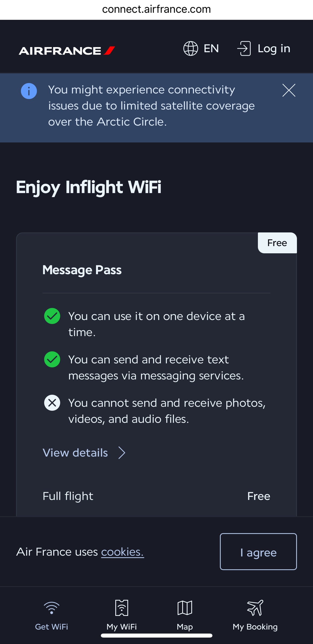Viewport: 313px width, 644px height.
Task: Open the globe language icon
Action: click(190, 48)
